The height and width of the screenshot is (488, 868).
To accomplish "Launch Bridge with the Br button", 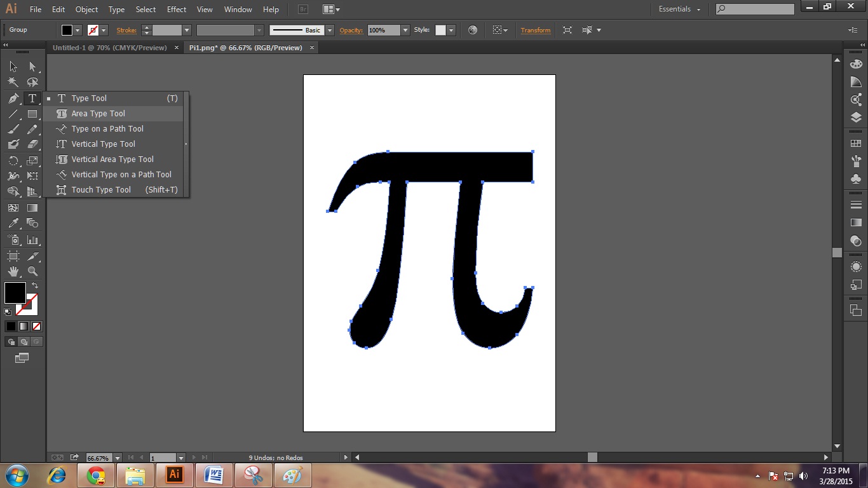I will point(303,10).
